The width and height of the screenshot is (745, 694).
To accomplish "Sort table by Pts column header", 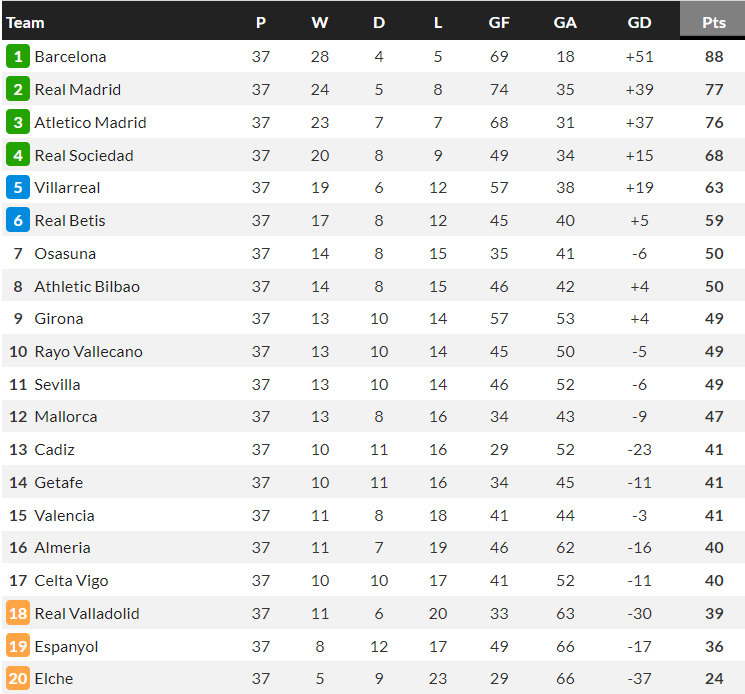I will coord(713,22).
